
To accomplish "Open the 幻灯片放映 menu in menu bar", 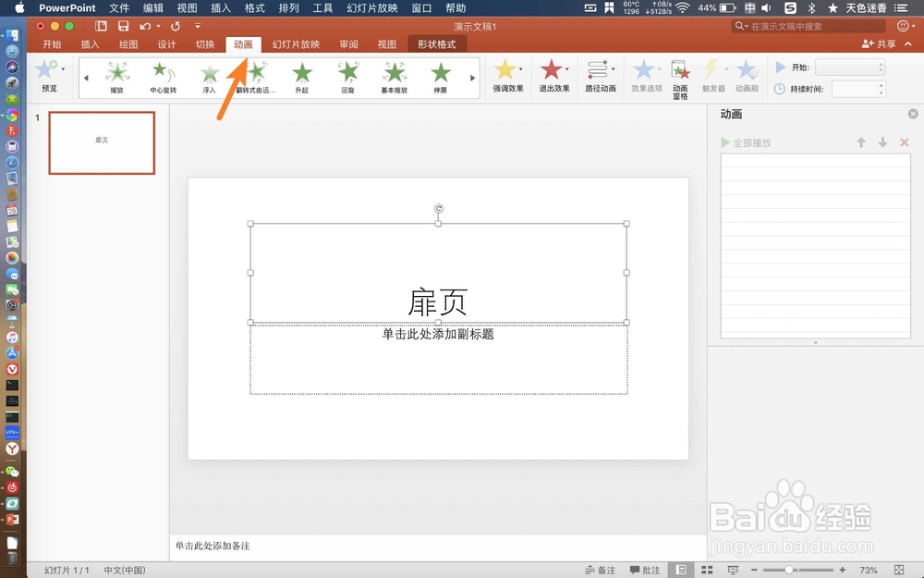I will click(371, 8).
